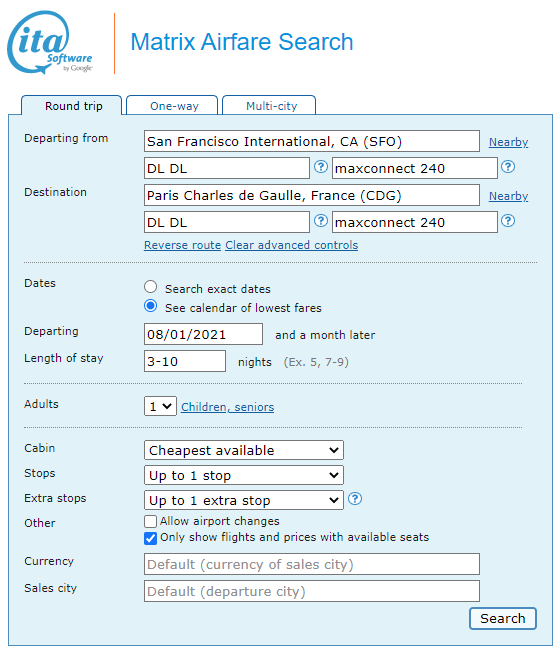Focus the Departing date field 08/01/2021

(203, 334)
